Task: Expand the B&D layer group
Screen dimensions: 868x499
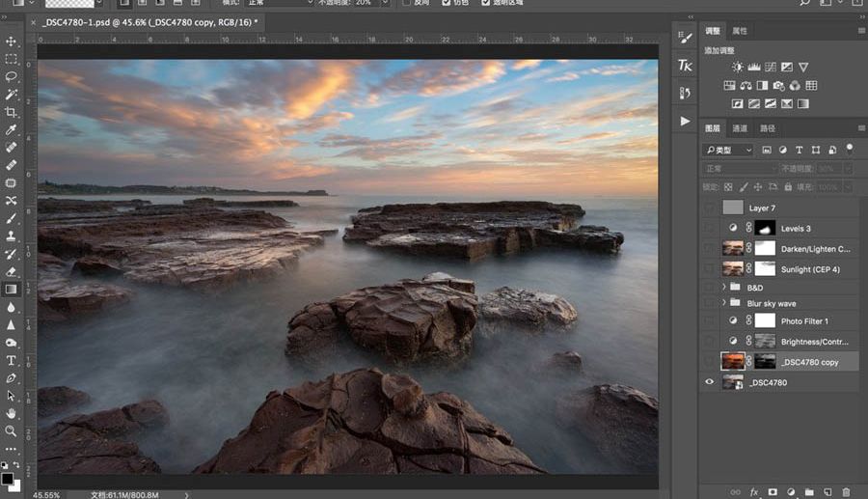Action: [724, 287]
